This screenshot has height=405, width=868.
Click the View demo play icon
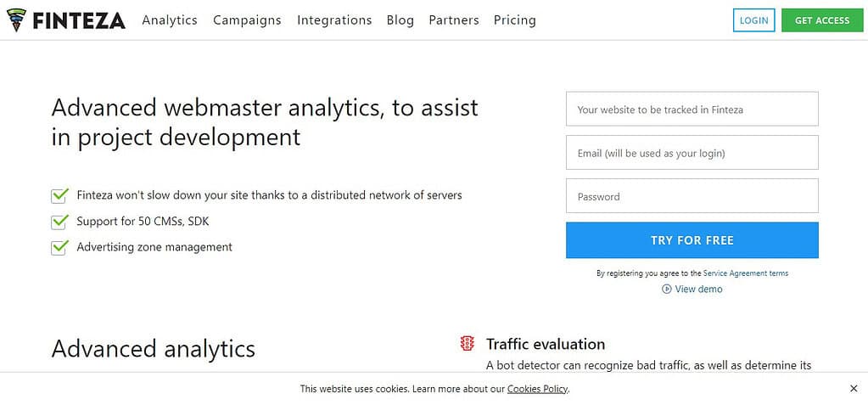pyautogui.click(x=667, y=289)
